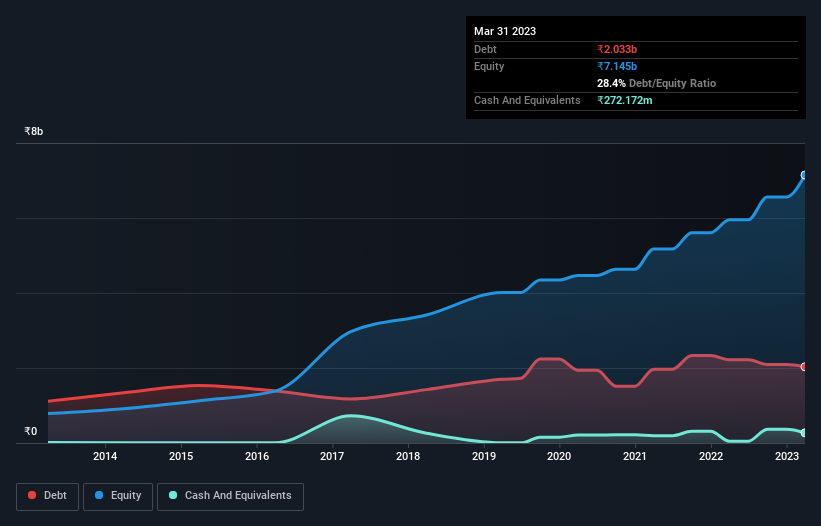Click the ₹7.145b equity value
Screen dimensions: 821x526
pyautogui.click(x=617, y=66)
